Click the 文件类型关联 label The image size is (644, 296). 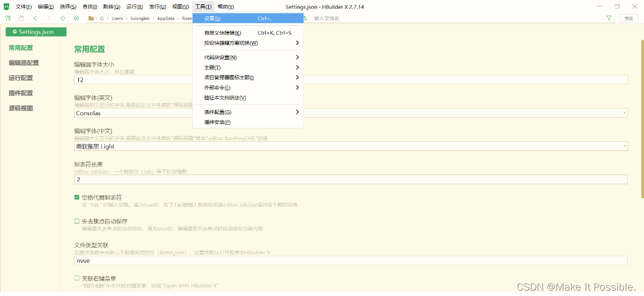pyautogui.click(x=91, y=245)
